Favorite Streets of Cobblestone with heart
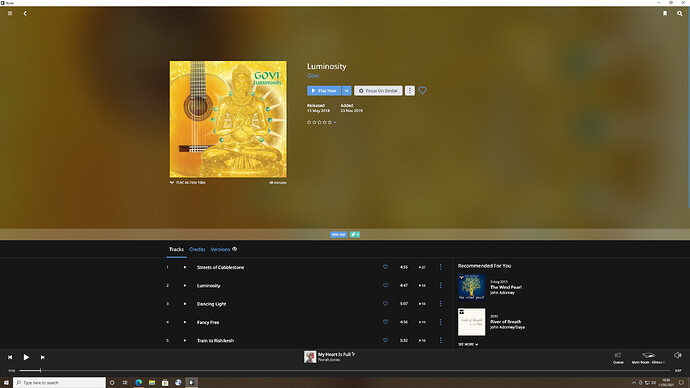Viewport: 690px width, 388px height. pos(385,267)
